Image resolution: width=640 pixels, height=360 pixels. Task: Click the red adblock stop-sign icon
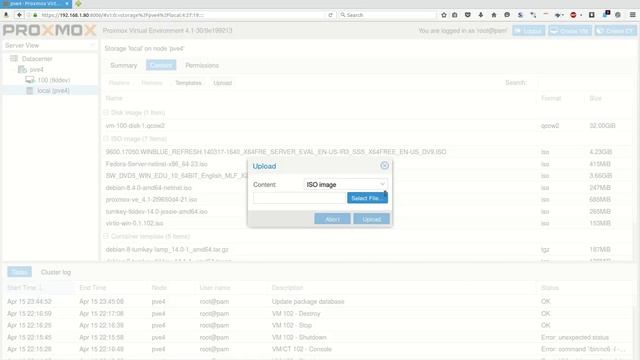tap(573, 15)
